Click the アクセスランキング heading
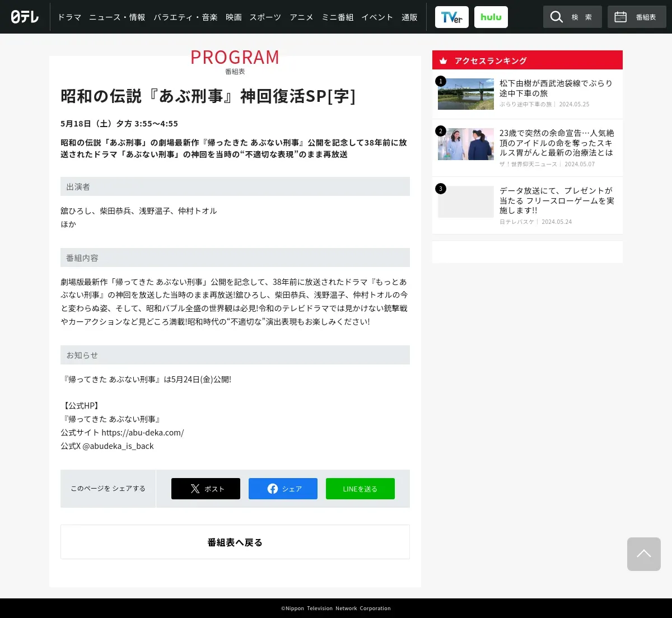 (x=491, y=60)
